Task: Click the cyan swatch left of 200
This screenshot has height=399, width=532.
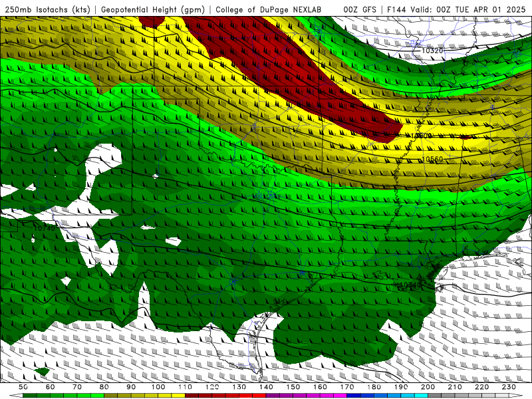Action: [x=421, y=396]
